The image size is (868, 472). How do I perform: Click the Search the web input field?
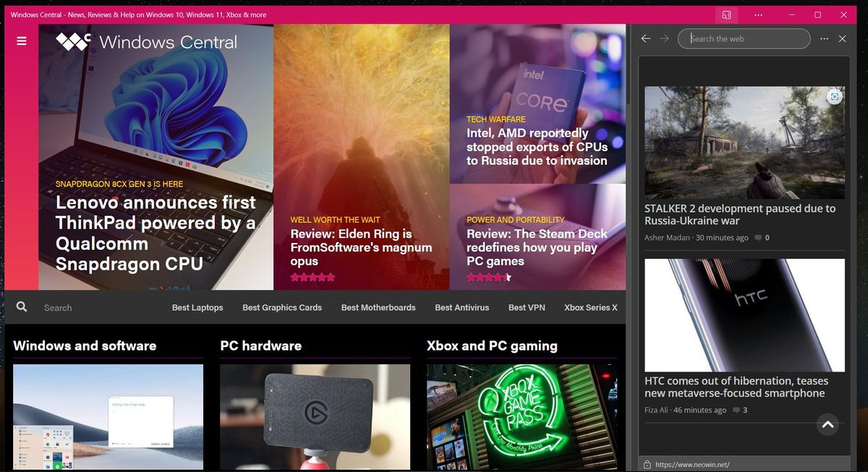coord(743,38)
